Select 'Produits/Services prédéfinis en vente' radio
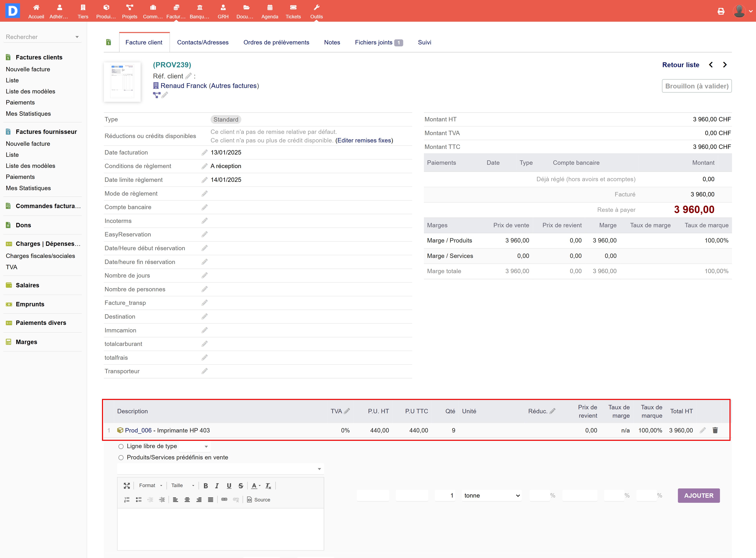This screenshot has height=558, width=756. tap(121, 458)
